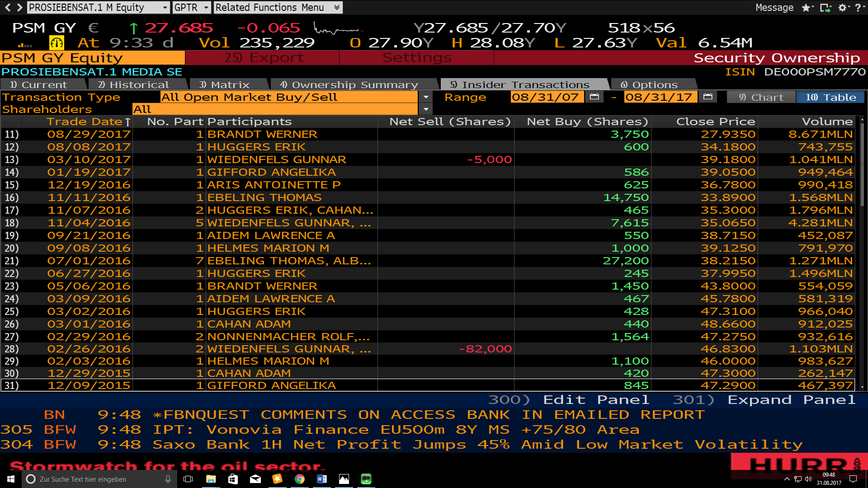Switch to Ownership Summary tab
The height and width of the screenshot is (488, 868).
349,84
